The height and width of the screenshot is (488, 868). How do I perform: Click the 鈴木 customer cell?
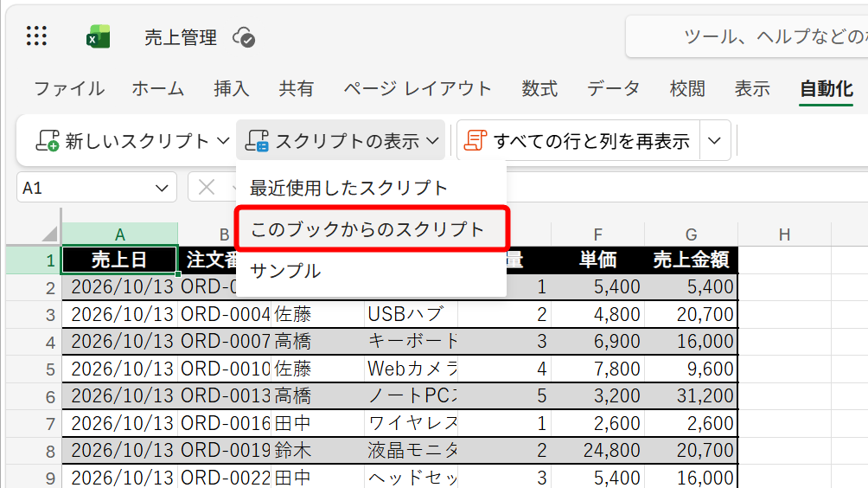pos(318,450)
